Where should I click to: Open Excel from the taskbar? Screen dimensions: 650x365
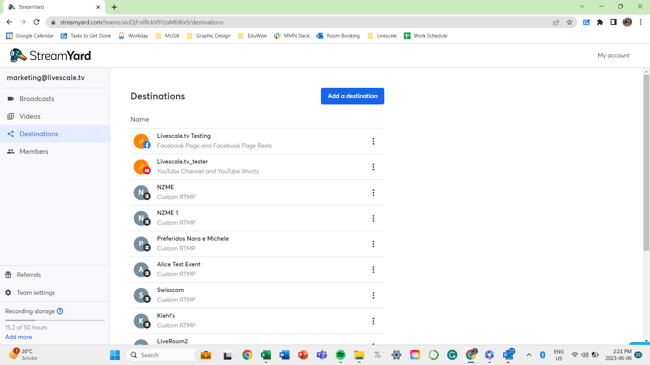point(266,355)
